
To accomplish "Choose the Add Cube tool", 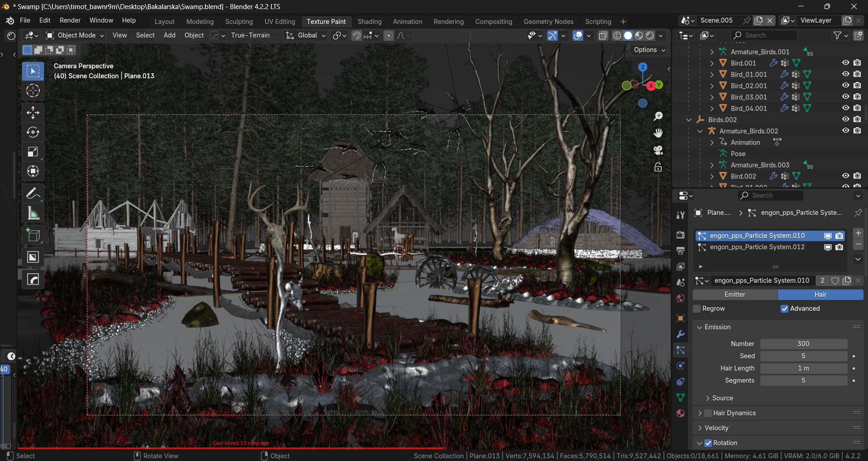I will [x=33, y=235].
